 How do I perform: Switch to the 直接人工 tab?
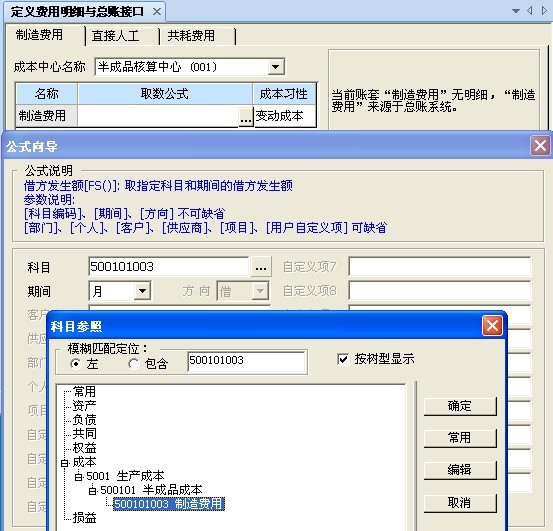click(115, 36)
